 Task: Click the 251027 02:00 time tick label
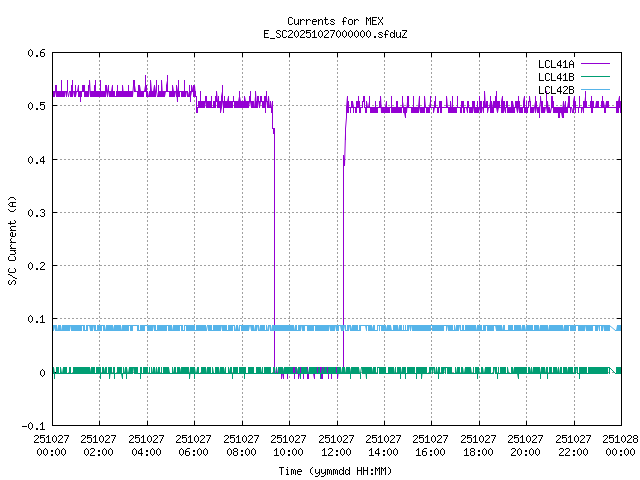click(99, 444)
